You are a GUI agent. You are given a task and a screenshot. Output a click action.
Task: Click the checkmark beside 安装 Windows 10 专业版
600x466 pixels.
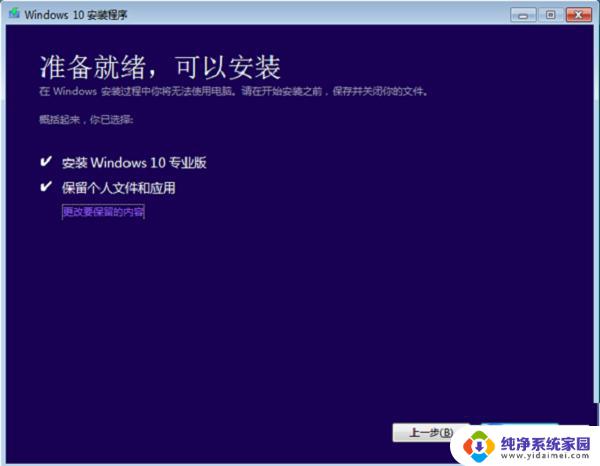[46, 161]
